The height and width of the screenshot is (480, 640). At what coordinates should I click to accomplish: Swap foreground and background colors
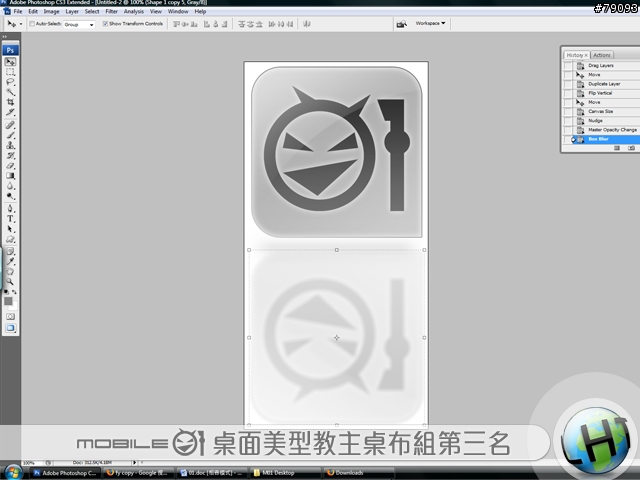(14, 292)
